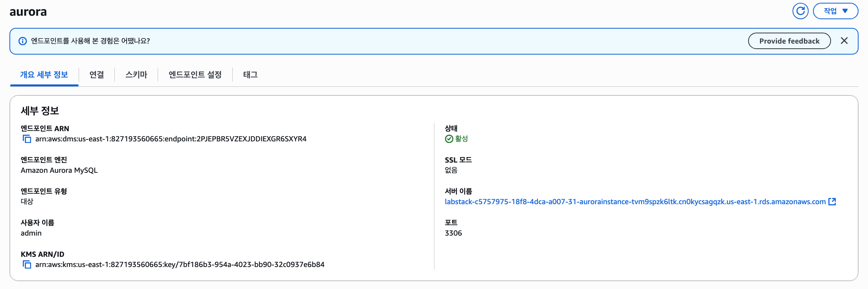Viewport: 868px width, 289px height.
Task: Click the 포트 label
Action: tap(451, 223)
